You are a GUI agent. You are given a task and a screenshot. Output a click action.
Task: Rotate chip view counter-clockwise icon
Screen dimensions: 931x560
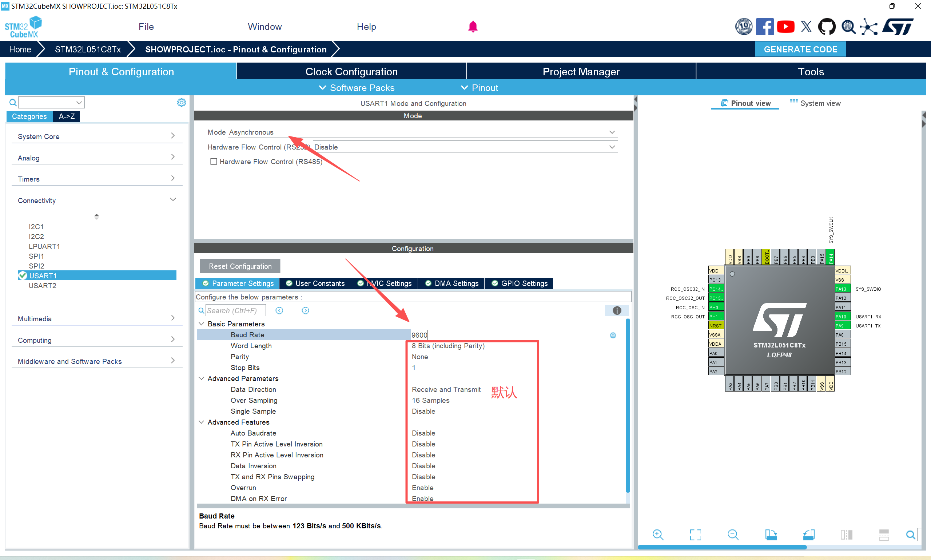tap(808, 534)
